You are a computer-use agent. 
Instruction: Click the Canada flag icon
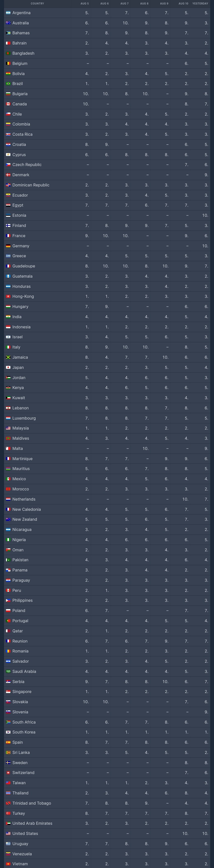tap(8, 104)
